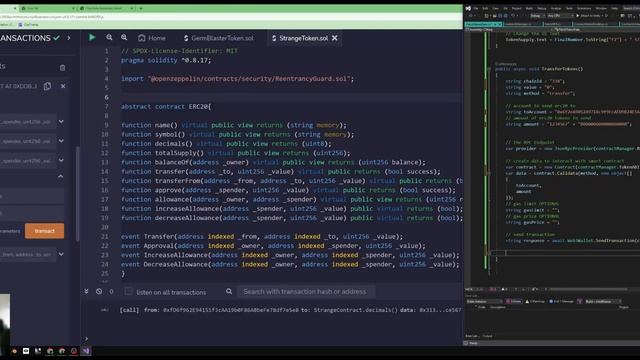Open the Debug configuration dropdown in Visual Studio
640x360 pixels.
[x=538, y=16]
